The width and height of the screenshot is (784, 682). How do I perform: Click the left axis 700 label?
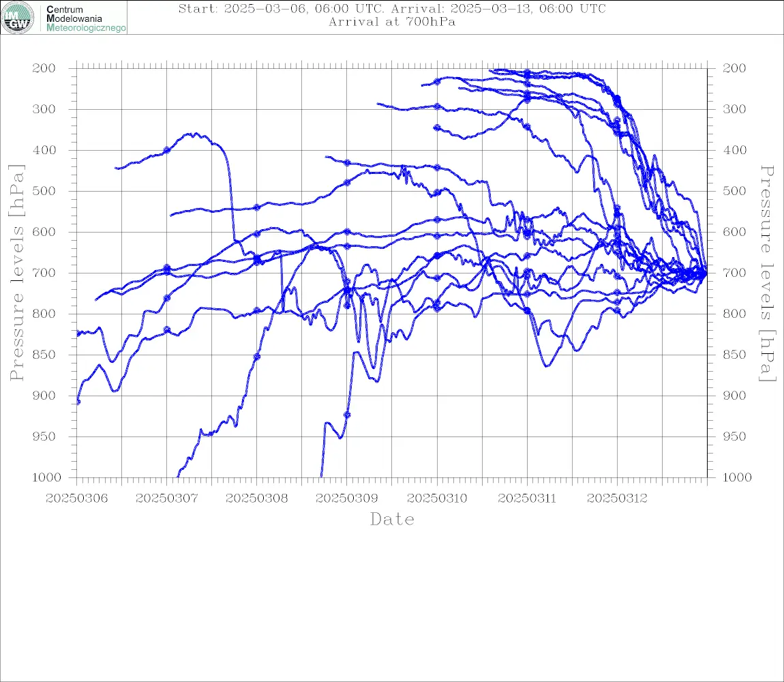pyautogui.click(x=44, y=273)
